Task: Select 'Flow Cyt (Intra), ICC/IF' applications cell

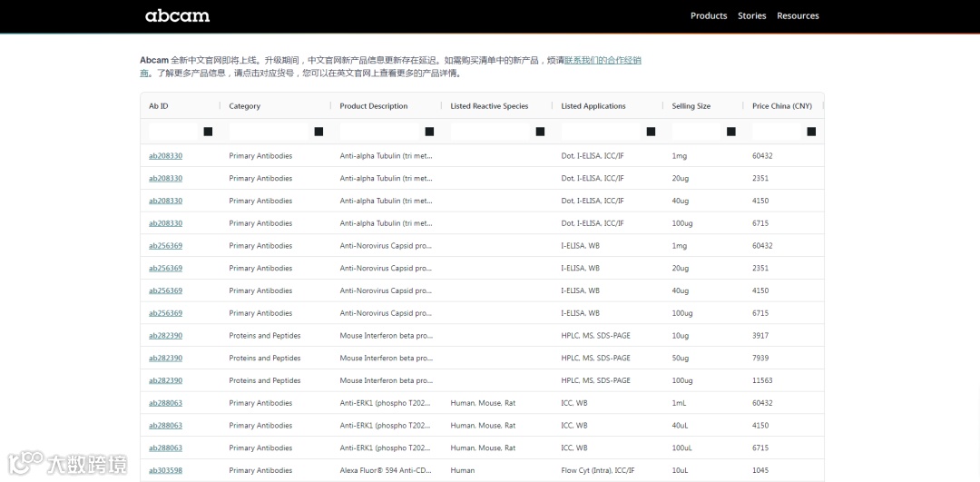Action: coord(597,471)
